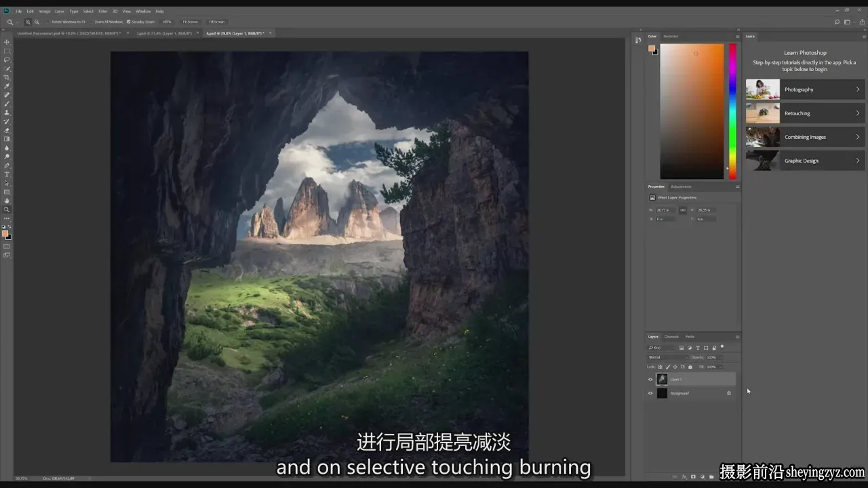This screenshot has width=868, height=488.
Task: Select the Rectangular Marquee tool
Action: coord(7,51)
